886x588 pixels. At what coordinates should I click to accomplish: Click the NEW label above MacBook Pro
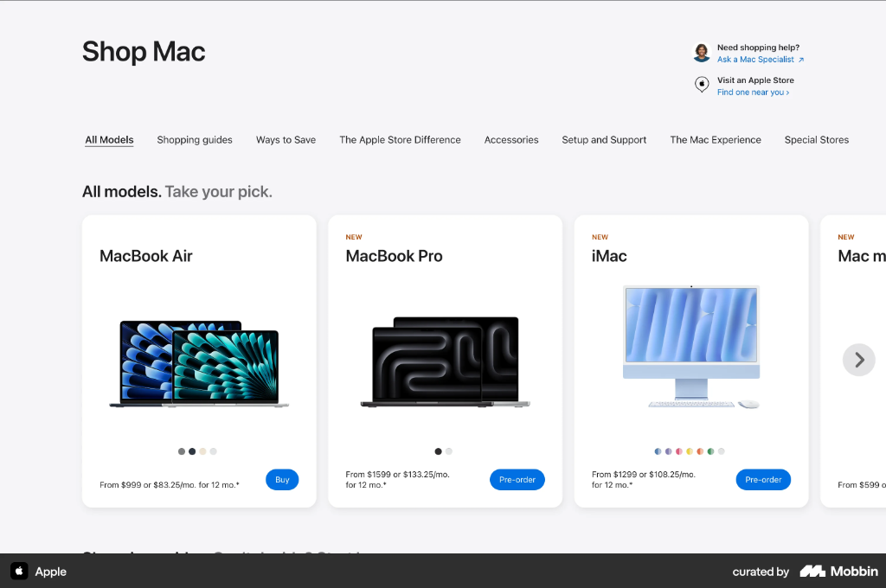click(x=354, y=237)
